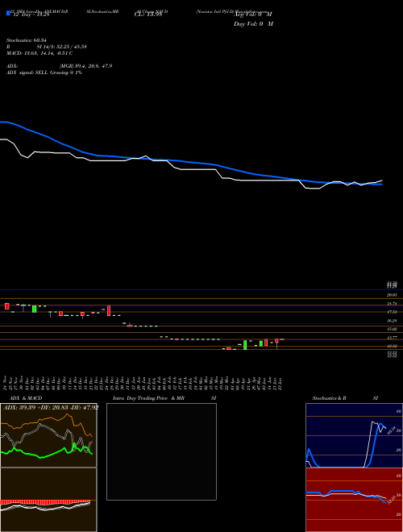Click the 'Stochastics: 60.34' reading
Screen dimensions: 403x532
point(26,40)
